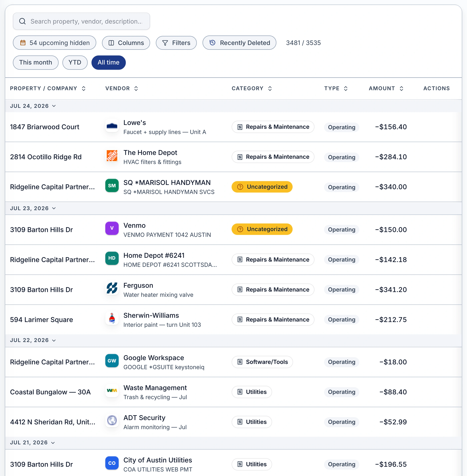Open the Columns chooser
Screen dimensions: 467x476
click(x=126, y=43)
